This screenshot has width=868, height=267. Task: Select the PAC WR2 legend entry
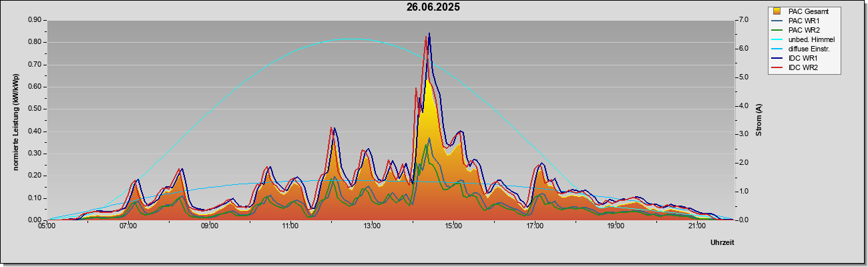[x=804, y=30]
